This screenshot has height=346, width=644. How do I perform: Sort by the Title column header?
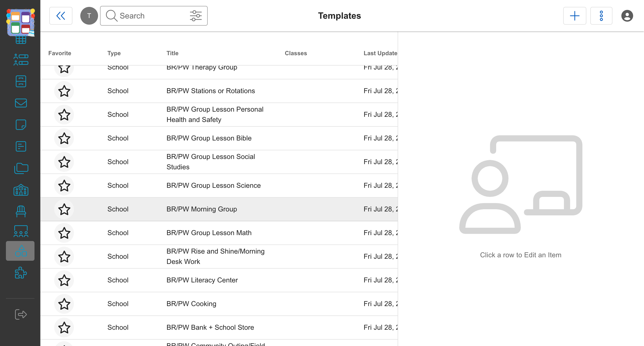click(172, 53)
